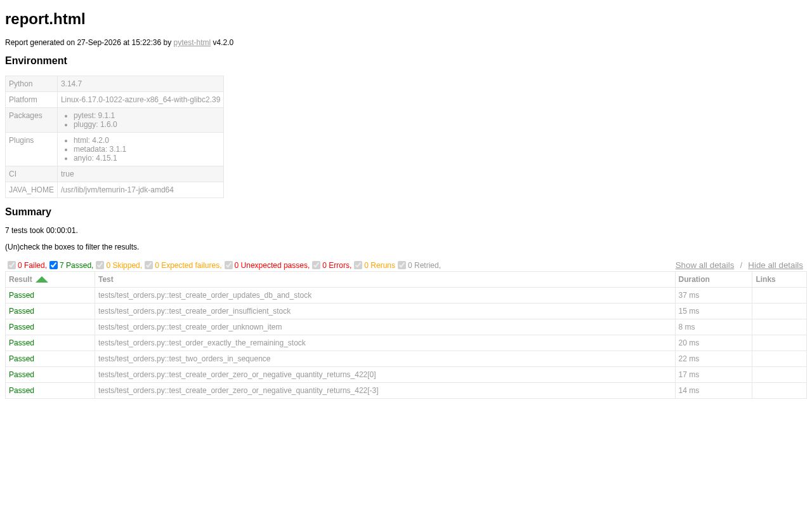Click Show all details
The height and width of the screenshot is (508, 812).
(705, 265)
